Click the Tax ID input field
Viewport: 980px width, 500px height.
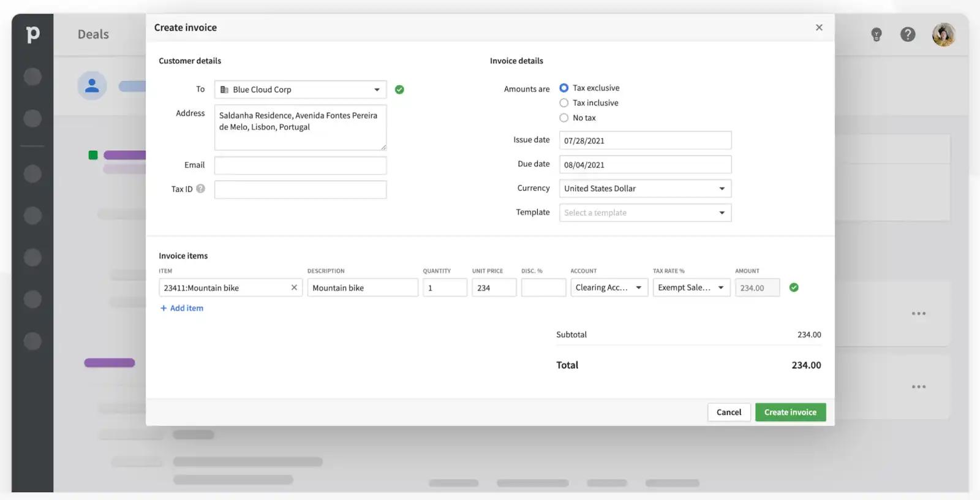(300, 189)
